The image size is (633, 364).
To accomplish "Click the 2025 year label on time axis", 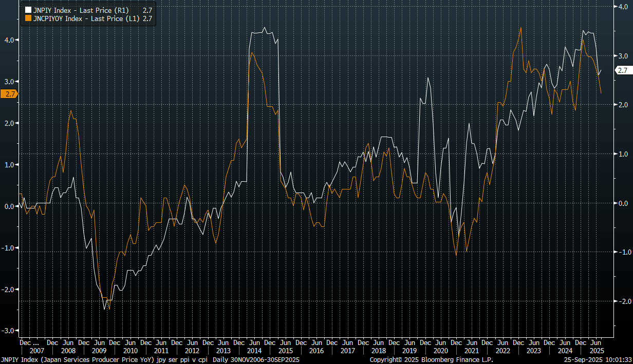I will (x=596, y=351).
